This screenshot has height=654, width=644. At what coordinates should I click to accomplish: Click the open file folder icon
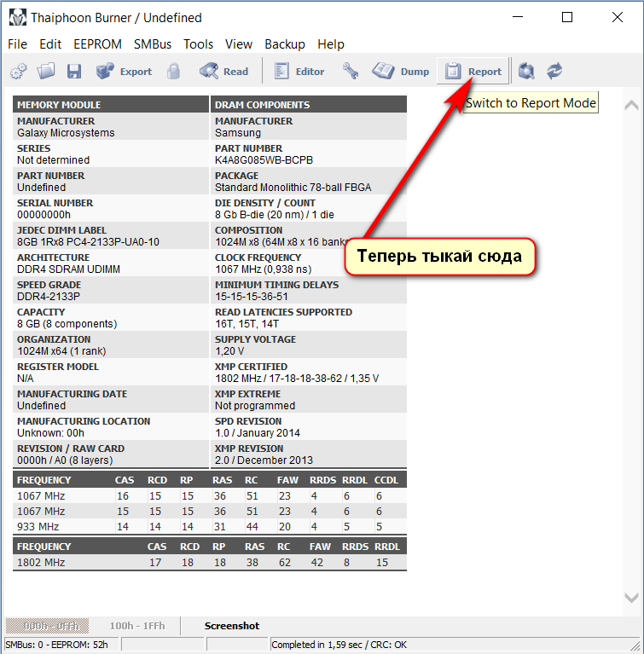(x=46, y=72)
